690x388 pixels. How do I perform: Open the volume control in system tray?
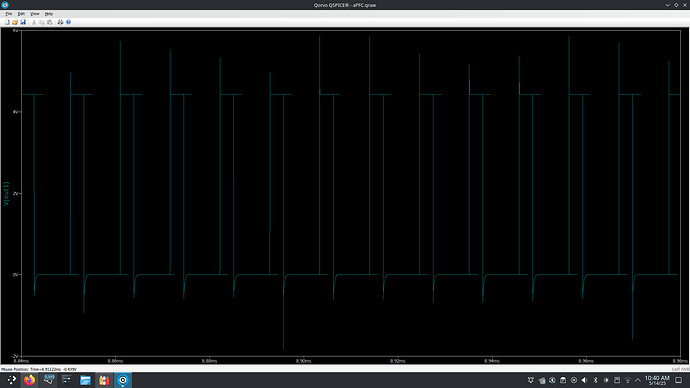pyautogui.click(x=584, y=380)
